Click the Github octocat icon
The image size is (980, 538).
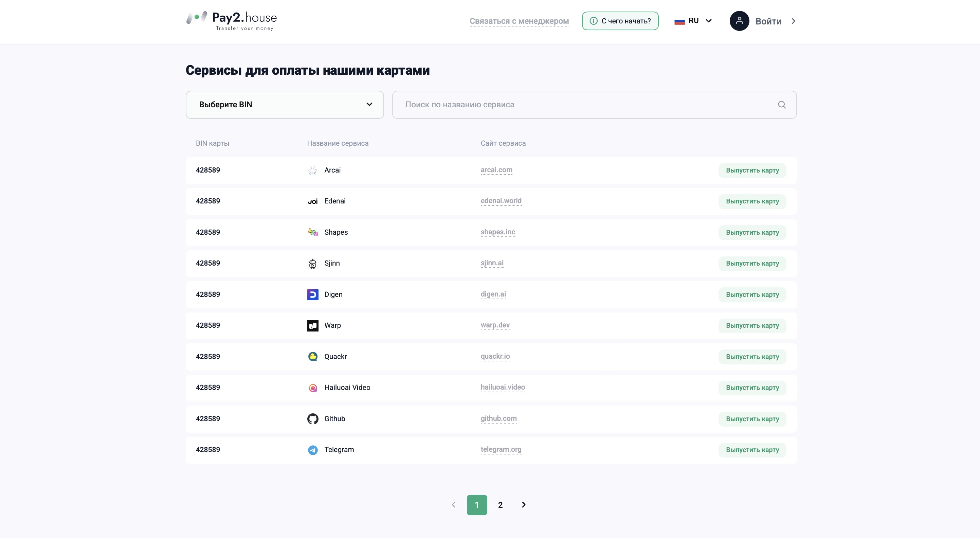pyautogui.click(x=312, y=418)
